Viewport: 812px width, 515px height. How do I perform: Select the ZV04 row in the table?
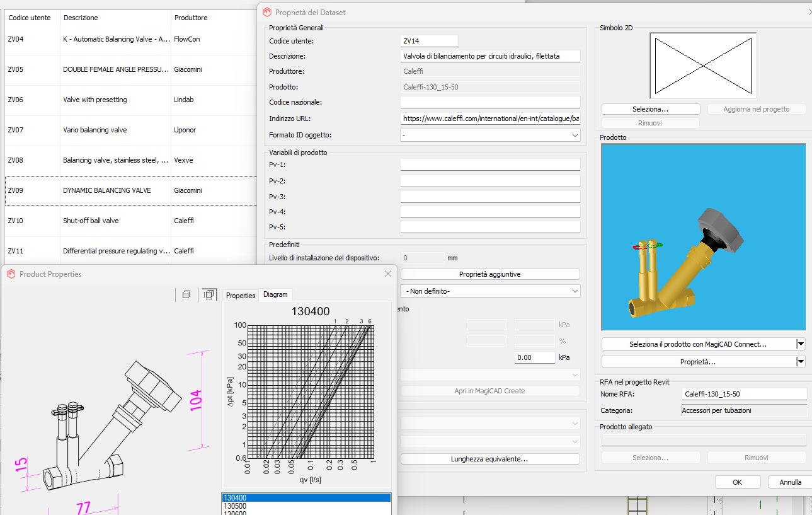point(130,39)
